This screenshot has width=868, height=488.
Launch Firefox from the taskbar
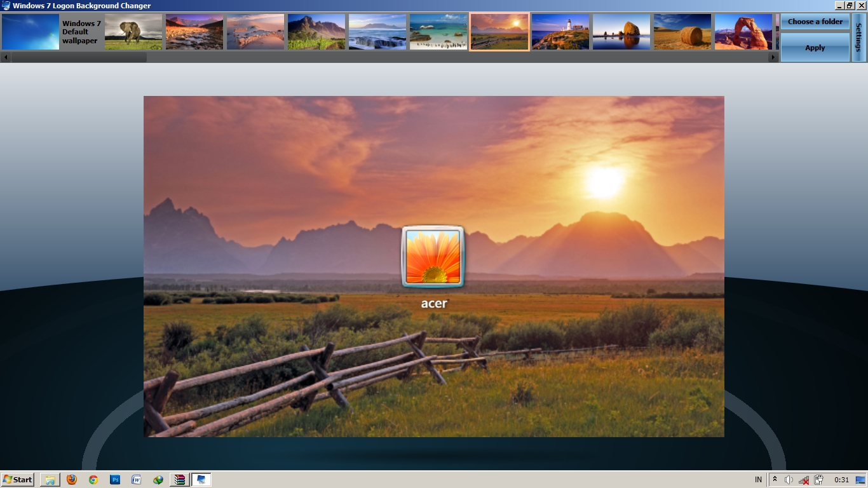click(x=72, y=480)
